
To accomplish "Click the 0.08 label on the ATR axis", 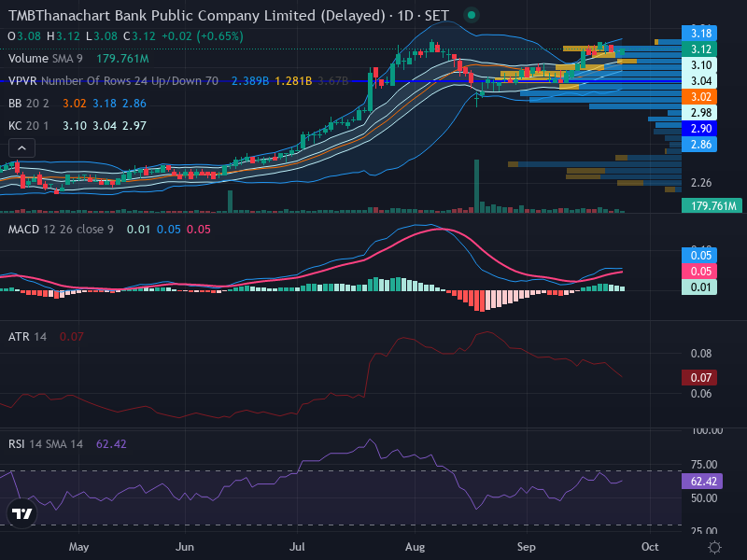I will (701, 354).
